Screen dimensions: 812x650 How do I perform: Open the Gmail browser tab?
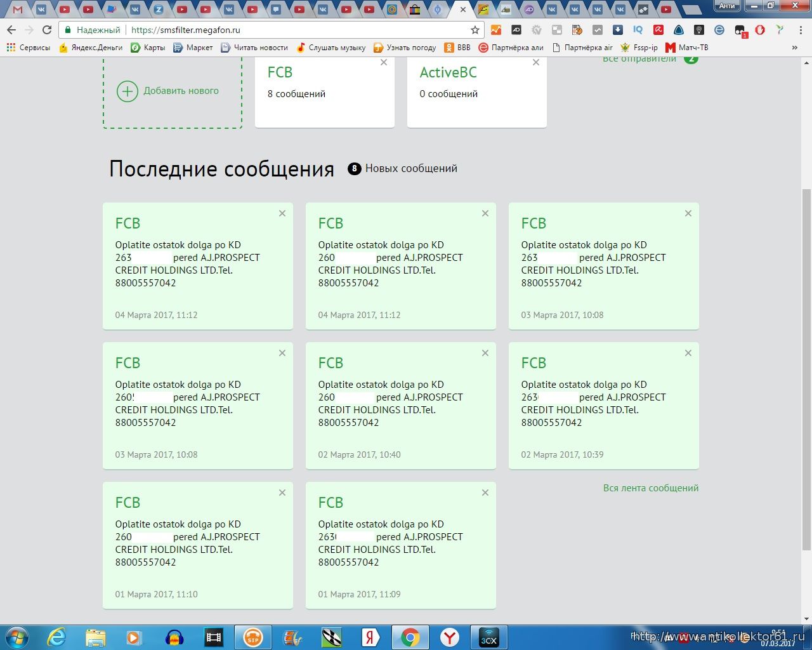(18, 10)
